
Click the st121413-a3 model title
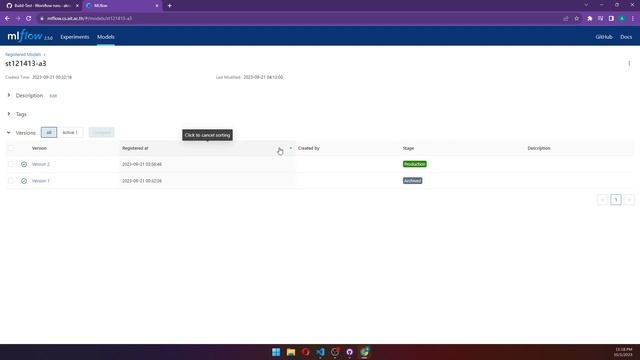point(26,63)
